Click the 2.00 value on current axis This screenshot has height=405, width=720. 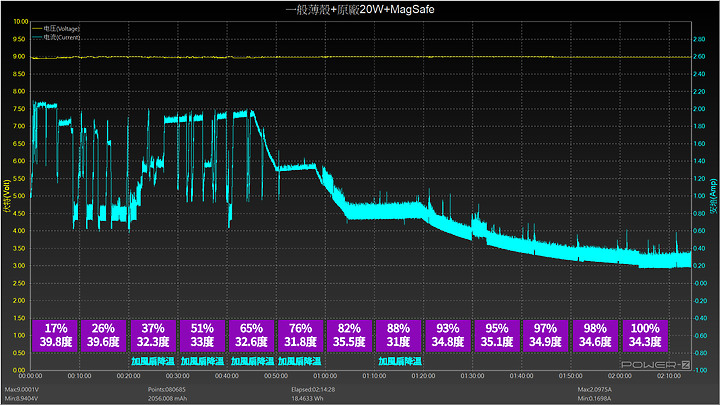(699, 109)
